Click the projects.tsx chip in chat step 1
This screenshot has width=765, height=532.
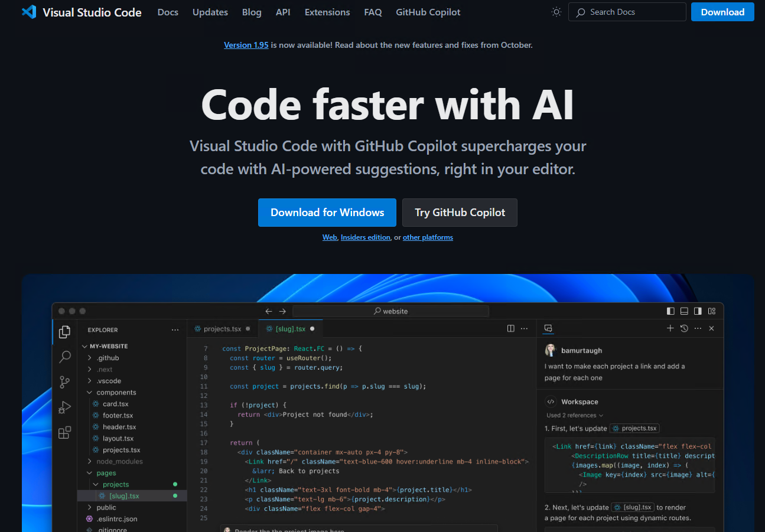pos(634,428)
